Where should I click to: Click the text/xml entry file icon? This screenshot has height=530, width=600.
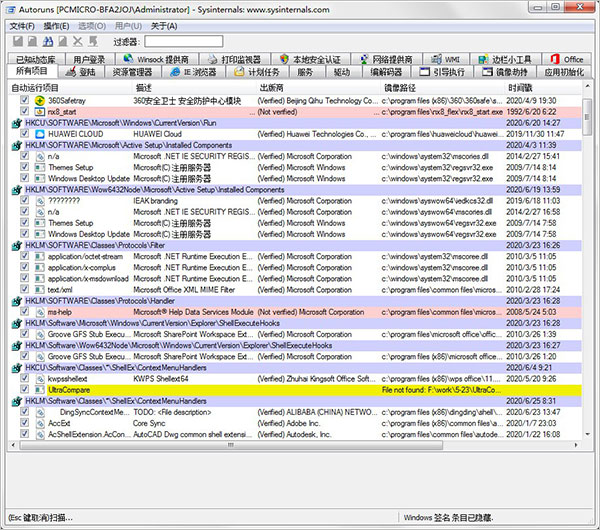tap(40, 290)
